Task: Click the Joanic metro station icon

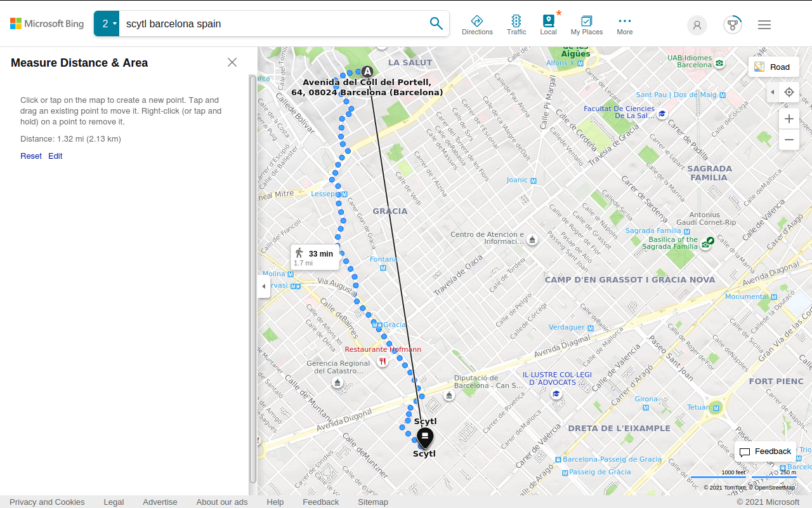Action: pos(534,180)
